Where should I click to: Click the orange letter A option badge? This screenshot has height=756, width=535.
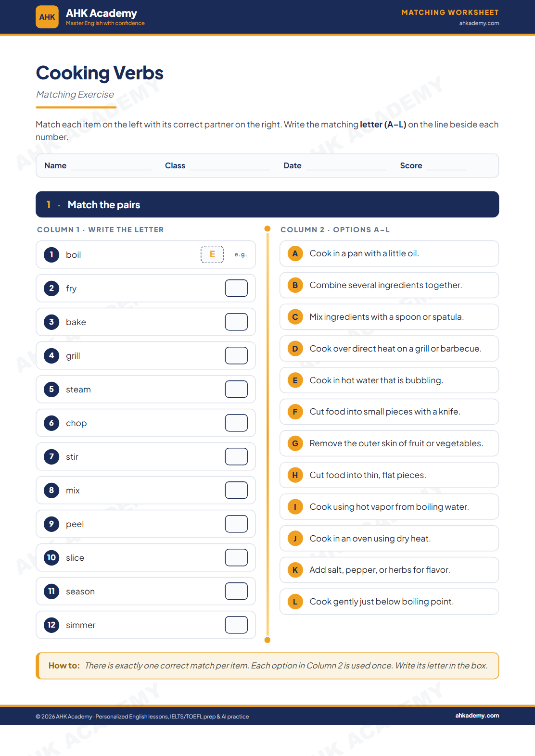point(295,253)
